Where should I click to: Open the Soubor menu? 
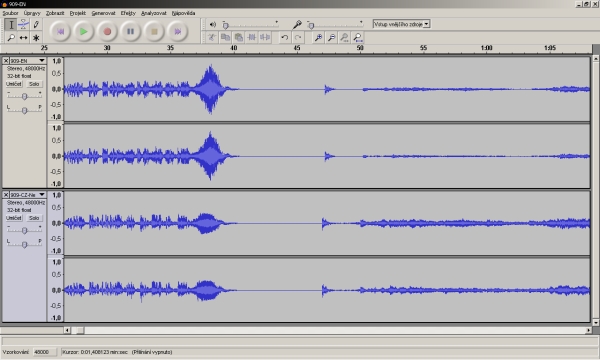10,13
